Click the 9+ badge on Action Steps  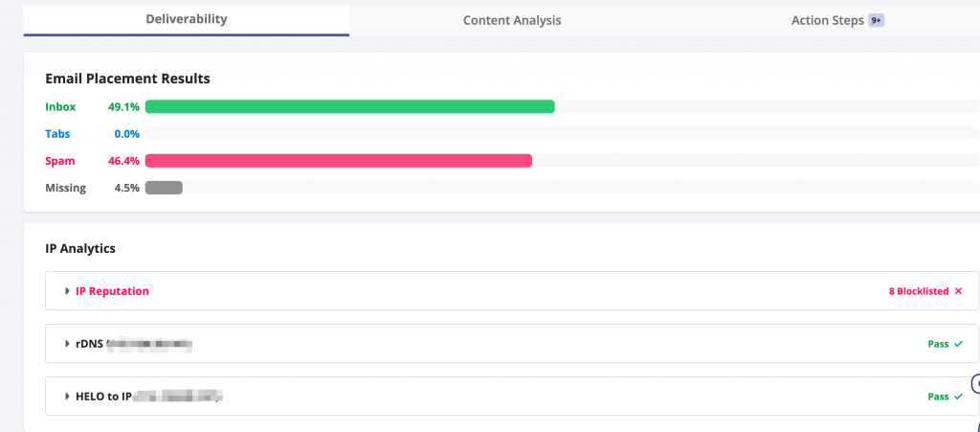pos(876,20)
